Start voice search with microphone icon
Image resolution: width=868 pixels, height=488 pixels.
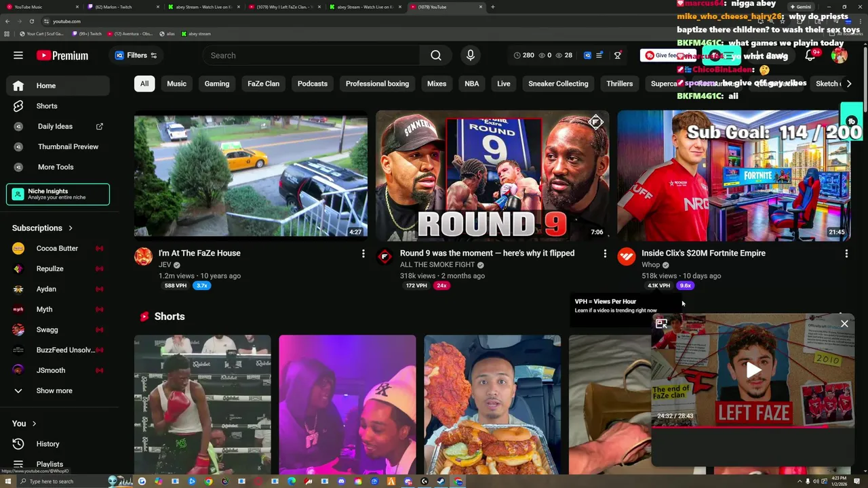(x=471, y=56)
